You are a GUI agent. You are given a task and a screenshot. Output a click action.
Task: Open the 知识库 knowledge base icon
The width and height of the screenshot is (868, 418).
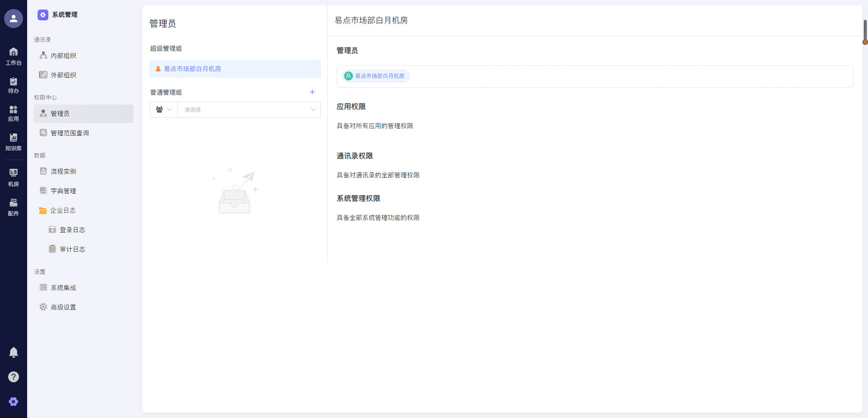13,141
